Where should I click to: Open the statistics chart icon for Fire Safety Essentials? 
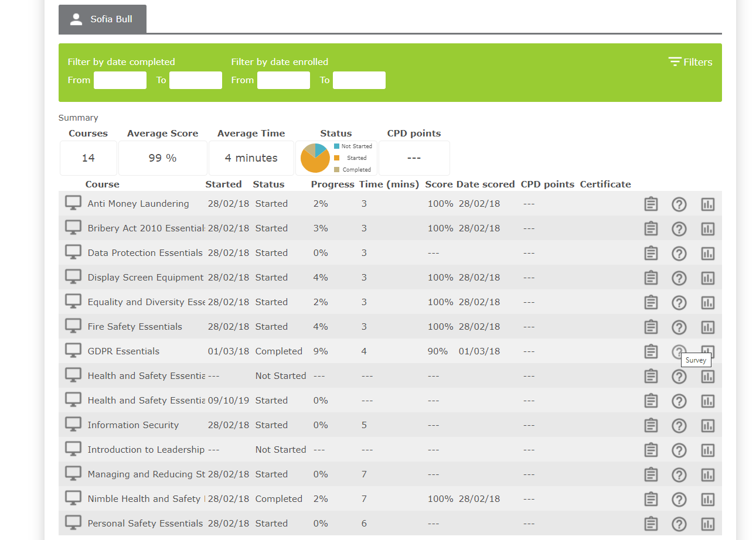pos(707,327)
